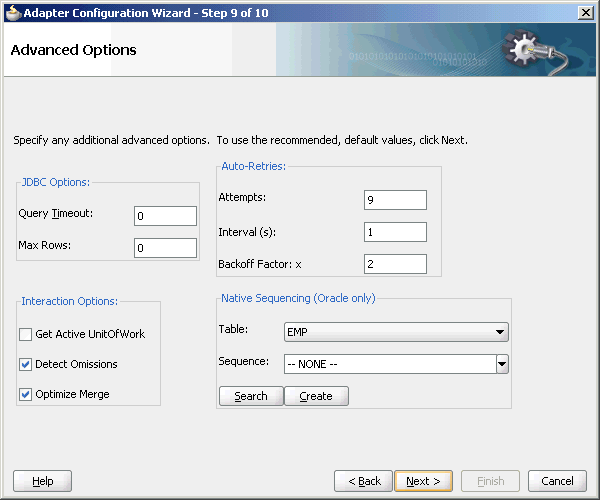
Task: Click the Create sequence button
Action: click(316, 396)
